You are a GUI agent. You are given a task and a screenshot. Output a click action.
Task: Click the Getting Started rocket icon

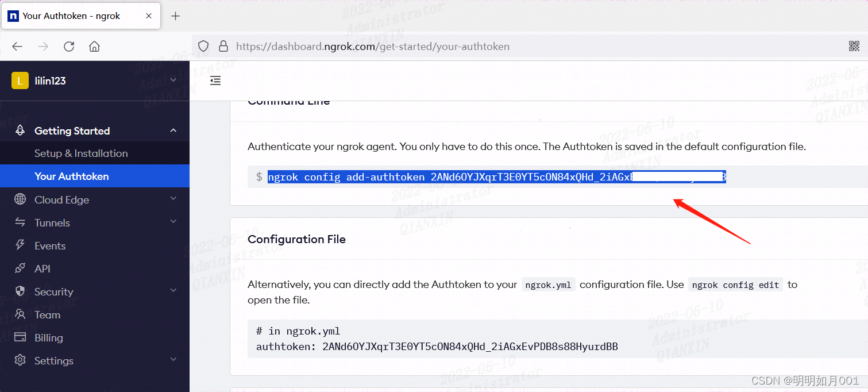coord(20,130)
